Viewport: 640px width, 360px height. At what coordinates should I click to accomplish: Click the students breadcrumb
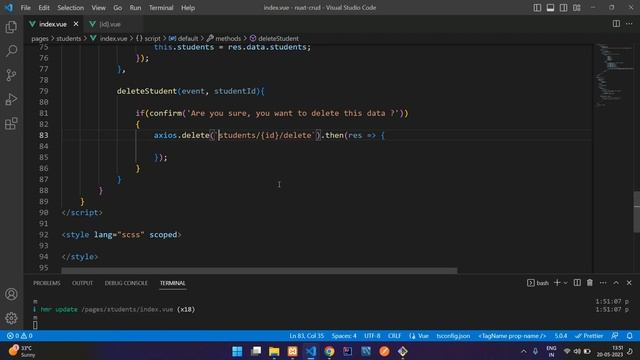(69, 38)
